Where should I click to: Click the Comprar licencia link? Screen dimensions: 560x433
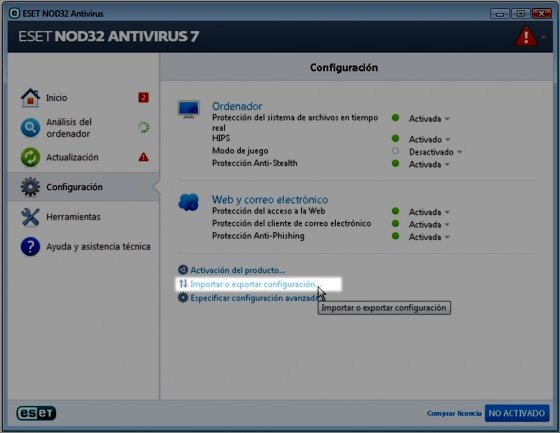454,413
